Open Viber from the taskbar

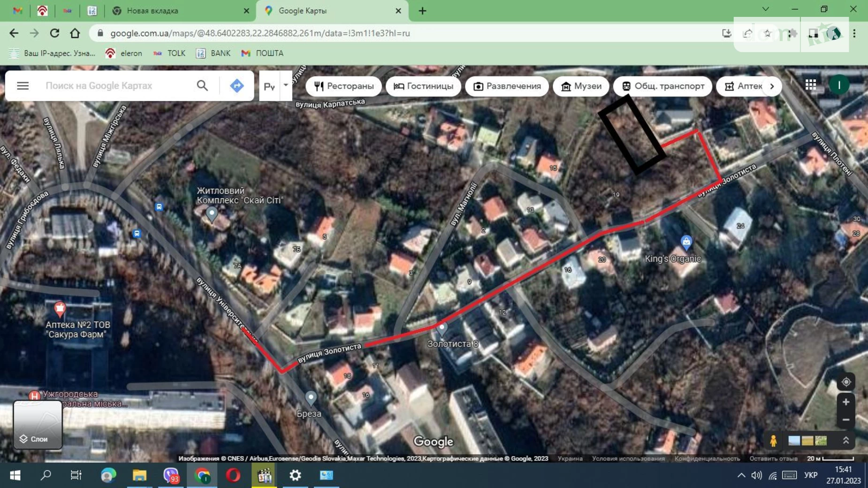(x=171, y=475)
